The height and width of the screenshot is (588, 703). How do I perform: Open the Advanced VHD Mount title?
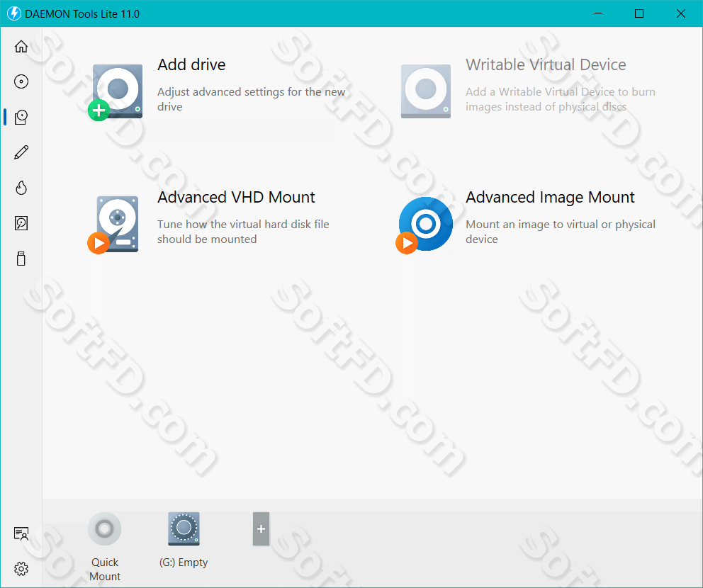(x=236, y=197)
